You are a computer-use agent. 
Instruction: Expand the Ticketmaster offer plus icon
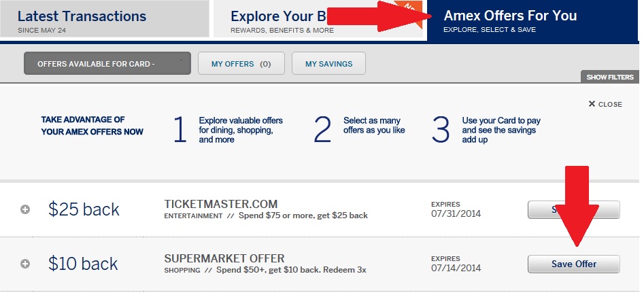(x=25, y=209)
